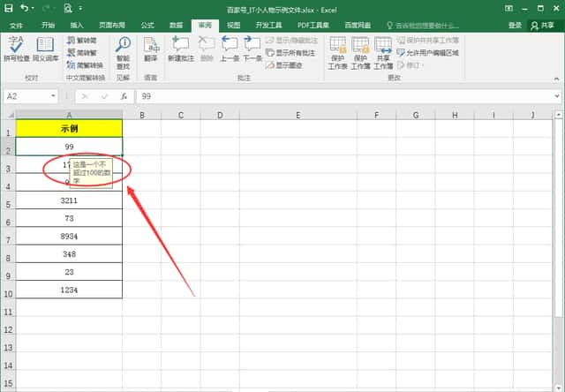Open Ribbon Display Options icon
This screenshot has width=565, height=392.
coord(508,8)
